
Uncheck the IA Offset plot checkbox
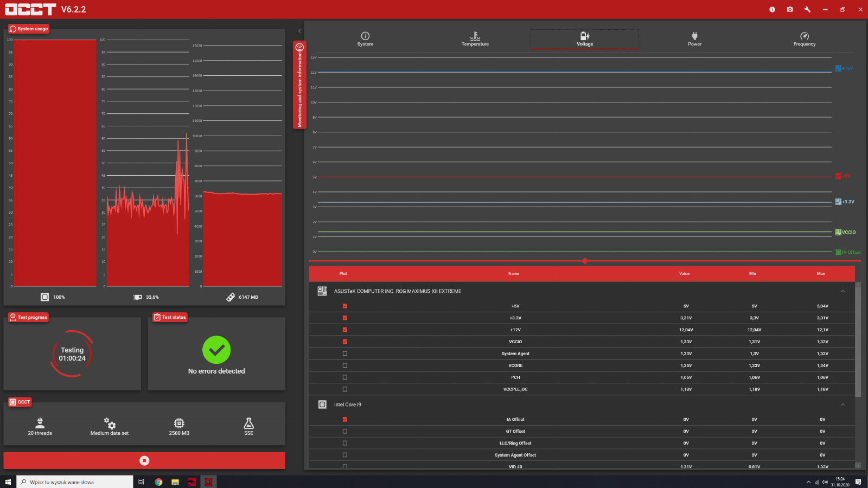[345, 419]
